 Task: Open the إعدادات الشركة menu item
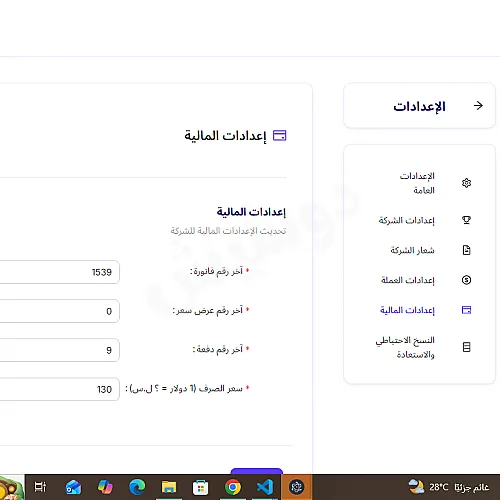[x=406, y=220]
